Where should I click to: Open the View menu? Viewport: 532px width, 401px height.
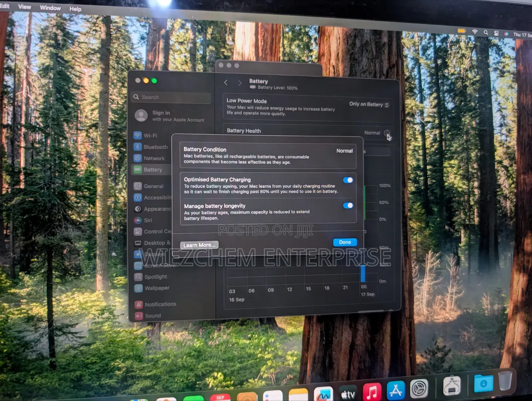point(25,7)
